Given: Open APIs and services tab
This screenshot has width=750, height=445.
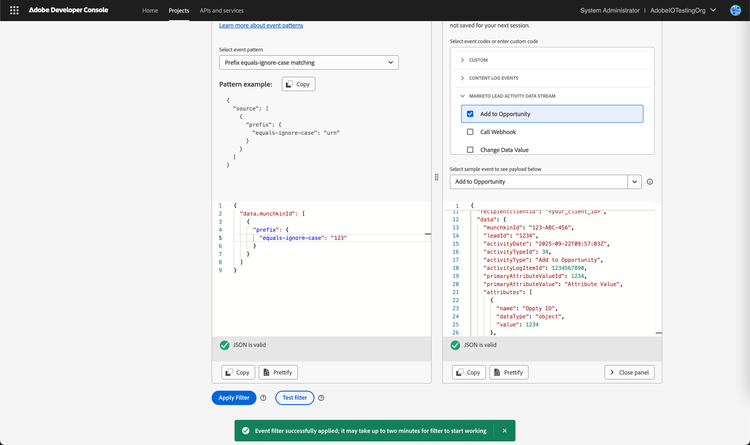Looking at the screenshot, I should [x=221, y=10].
